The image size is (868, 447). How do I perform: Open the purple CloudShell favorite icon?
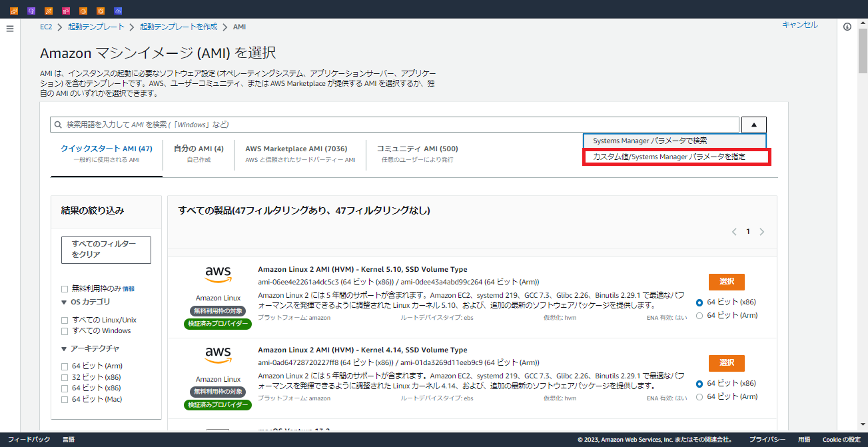(x=31, y=10)
